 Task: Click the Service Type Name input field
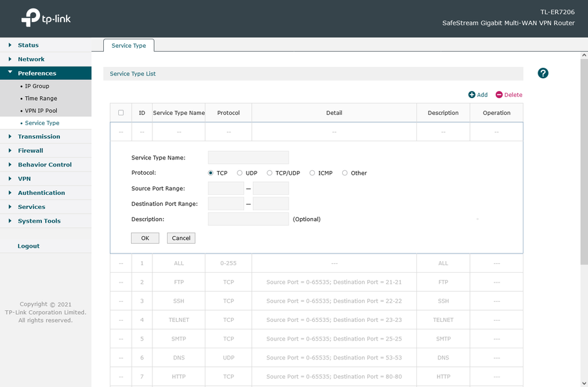pyautogui.click(x=248, y=158)
